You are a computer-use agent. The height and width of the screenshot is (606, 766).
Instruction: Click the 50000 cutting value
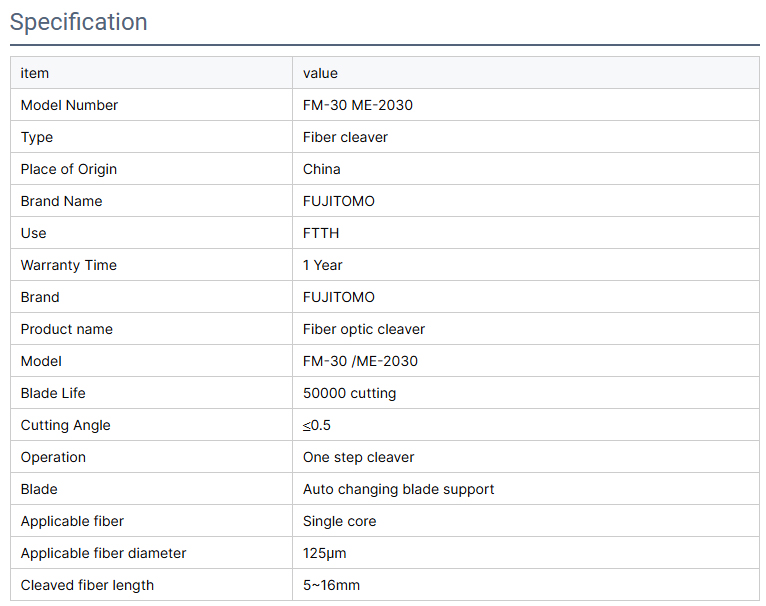pyautogui.click(x=349, y=393)
